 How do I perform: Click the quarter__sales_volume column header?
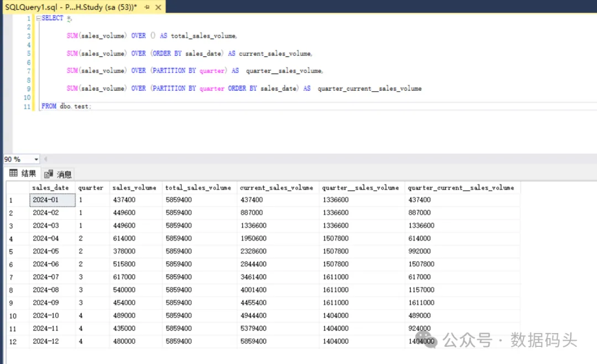tap(362, 187)
